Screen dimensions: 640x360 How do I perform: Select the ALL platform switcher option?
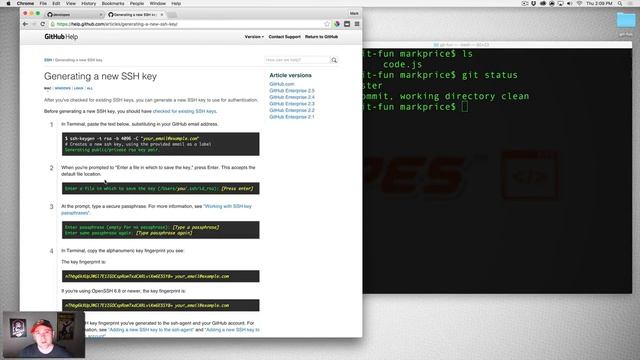pos(89,88)
